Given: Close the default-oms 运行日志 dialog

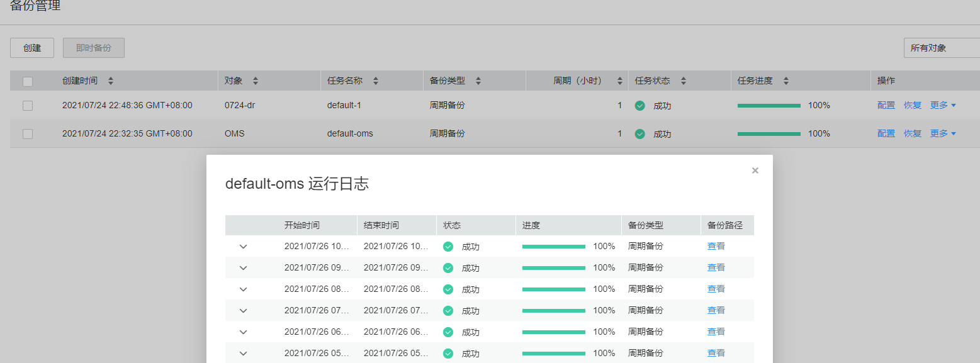Looking at the screenshot, I should [755, 170].
